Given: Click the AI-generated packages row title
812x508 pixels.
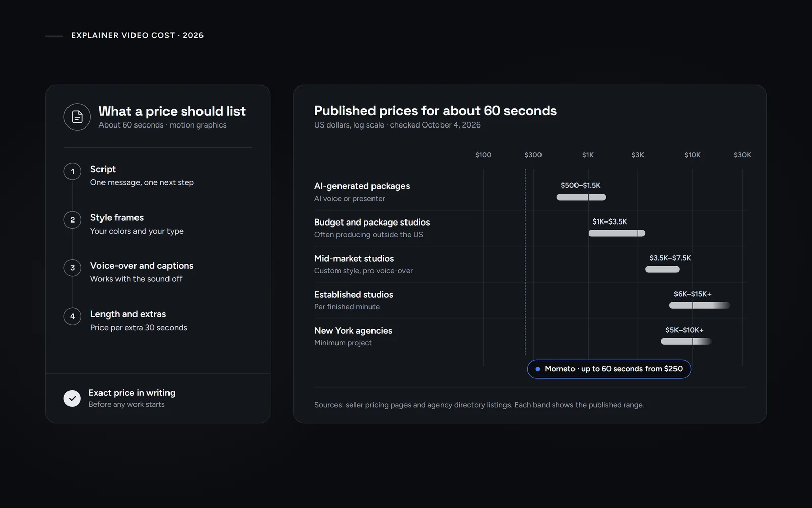Looking at the screenshot, I should tap(362, 186).
